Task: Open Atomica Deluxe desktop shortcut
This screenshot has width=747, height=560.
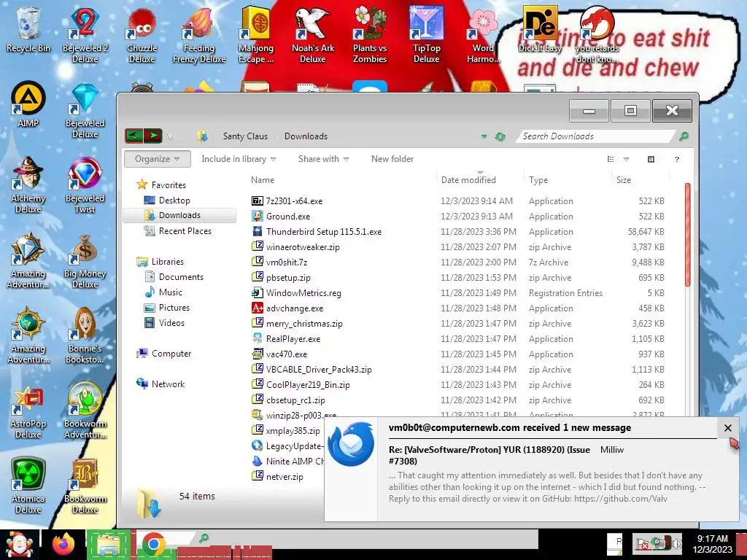Action: 28,486
